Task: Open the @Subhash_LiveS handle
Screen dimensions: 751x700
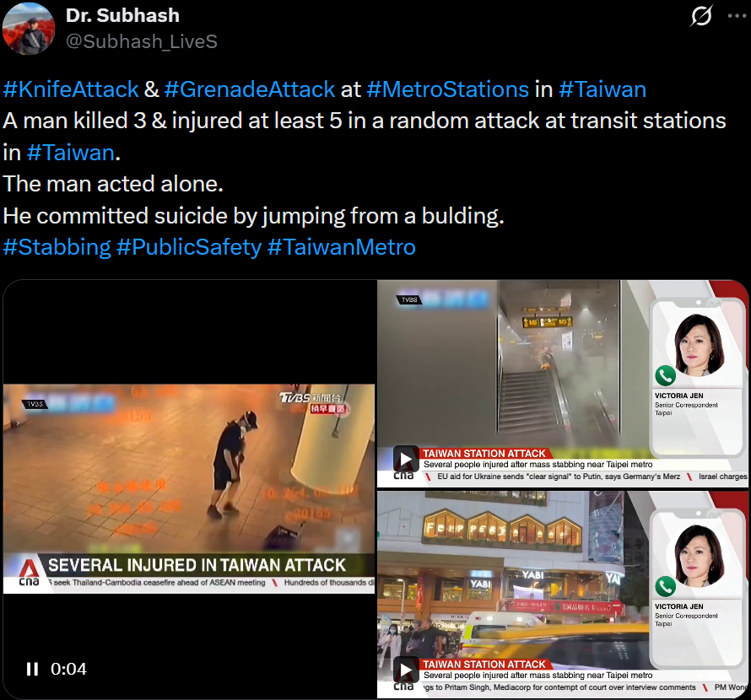Action: pyautogui.click(x=141, y=41)
